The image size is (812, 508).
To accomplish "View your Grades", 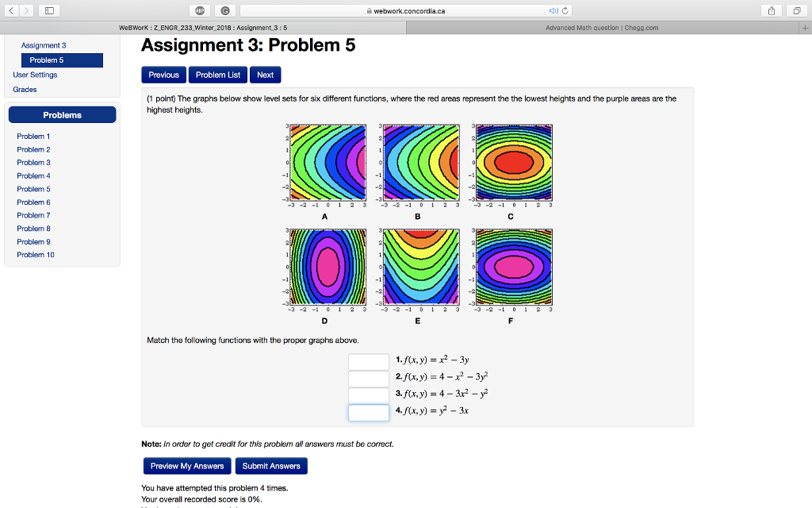I will tap(25, 89).
